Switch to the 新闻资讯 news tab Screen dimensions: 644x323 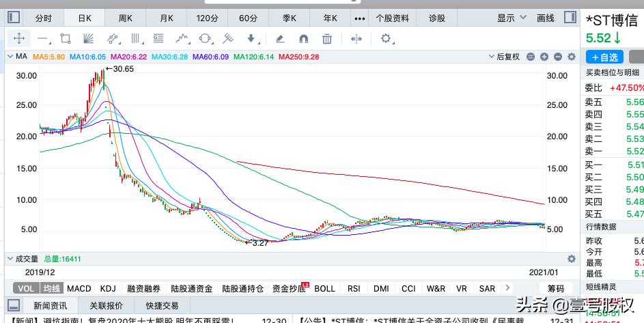pos(50,306)
